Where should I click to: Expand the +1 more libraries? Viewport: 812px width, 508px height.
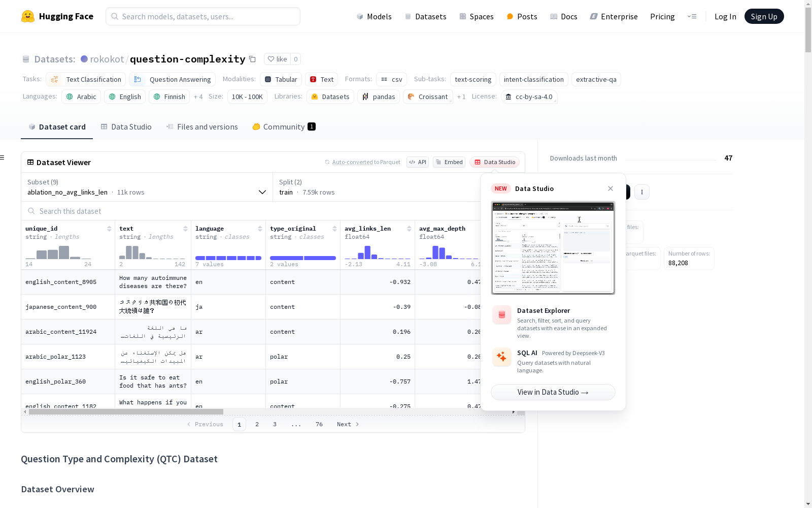tap(461, 97)
